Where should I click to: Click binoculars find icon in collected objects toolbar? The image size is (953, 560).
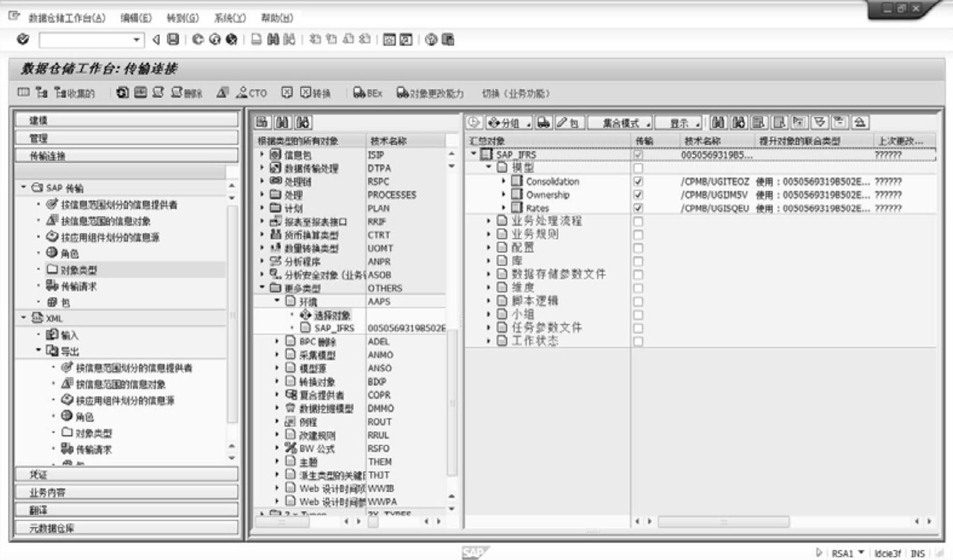tap(718, 122)
